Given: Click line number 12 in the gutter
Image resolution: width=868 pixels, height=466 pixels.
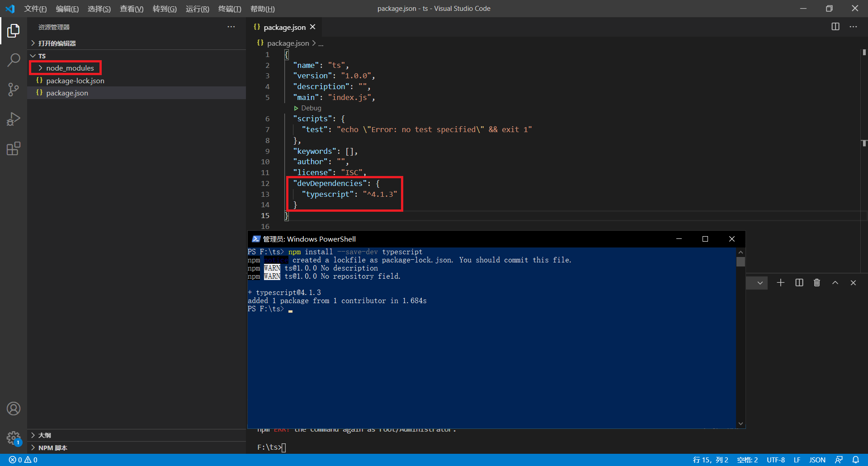Looking at the screenshot, I should 265,183.
